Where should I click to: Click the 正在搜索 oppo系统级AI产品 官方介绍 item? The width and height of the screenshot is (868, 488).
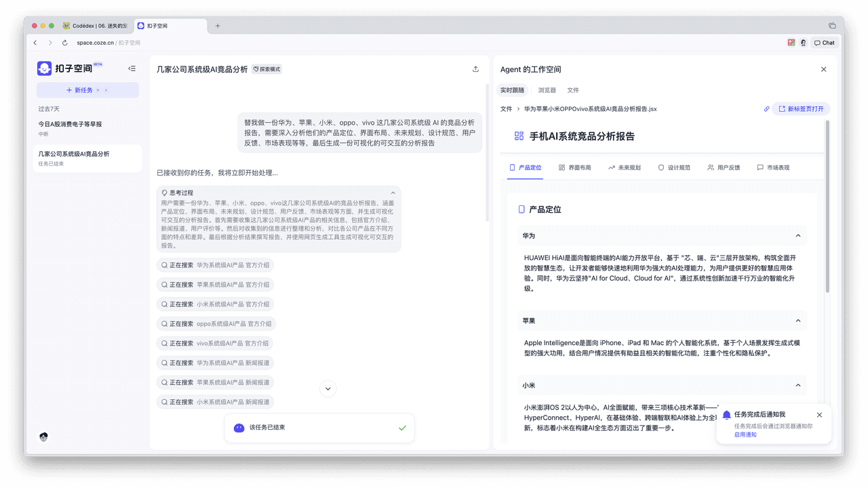pyautogui.click(x=216, y=324)
